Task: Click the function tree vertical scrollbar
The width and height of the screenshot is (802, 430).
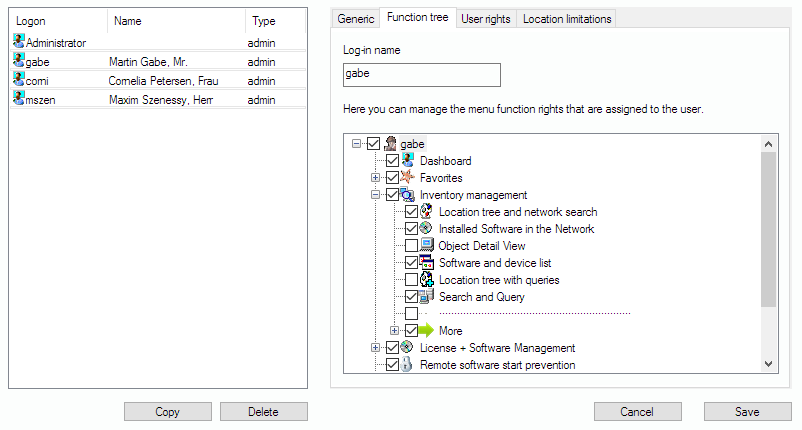Action: click(768, 230)
